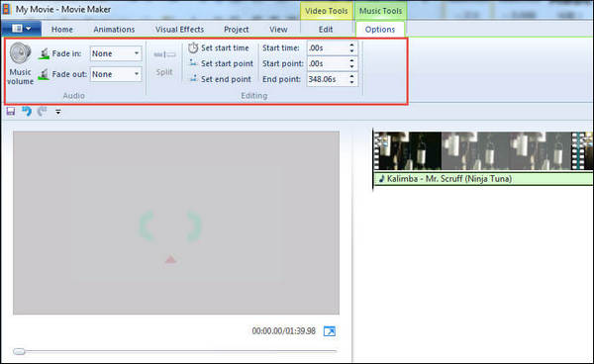
Task: Open the View tab
Action: point(278,29)
